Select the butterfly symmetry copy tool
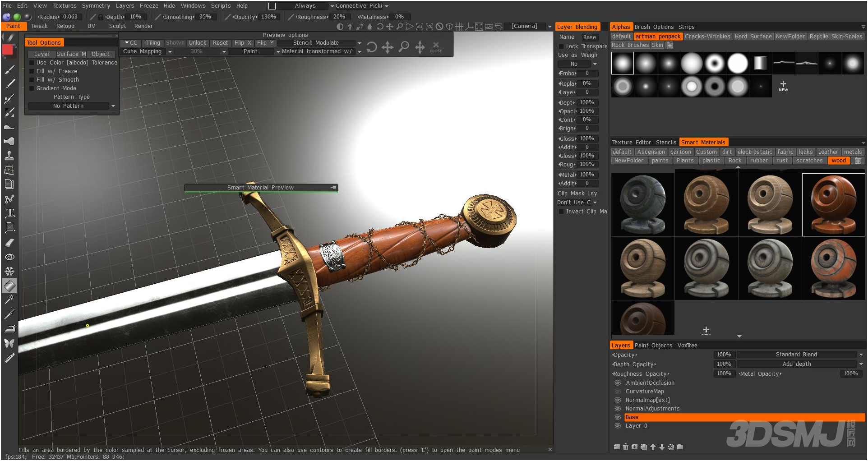868x461 pixels. pyautogui.click(x=9, y=343)
